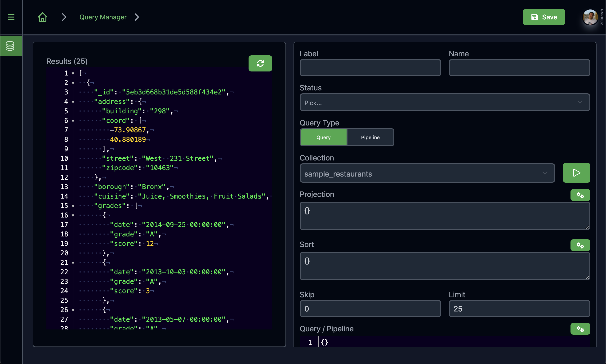Run the query using the play button

576,173
